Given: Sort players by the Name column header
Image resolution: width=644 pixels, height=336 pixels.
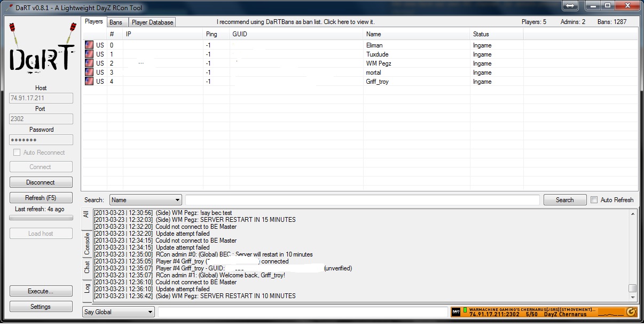Looking at the screenshot, I should [x=417, y=34].
